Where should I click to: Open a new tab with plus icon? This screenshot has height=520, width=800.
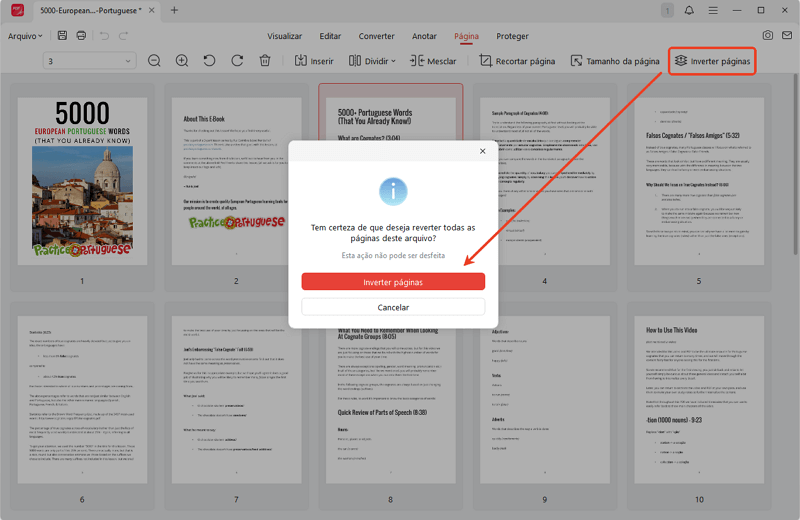174,10
